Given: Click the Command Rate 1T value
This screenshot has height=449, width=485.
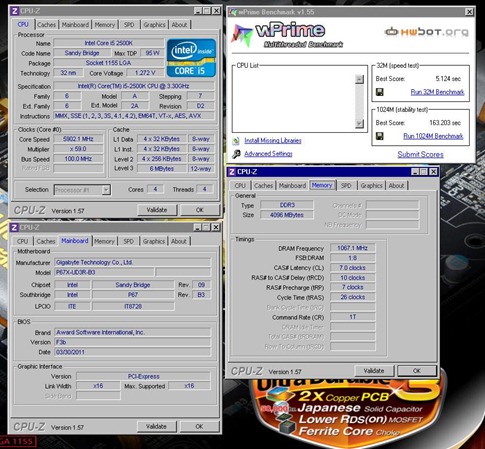Looking at the screenshot, I should click(352, 317).
